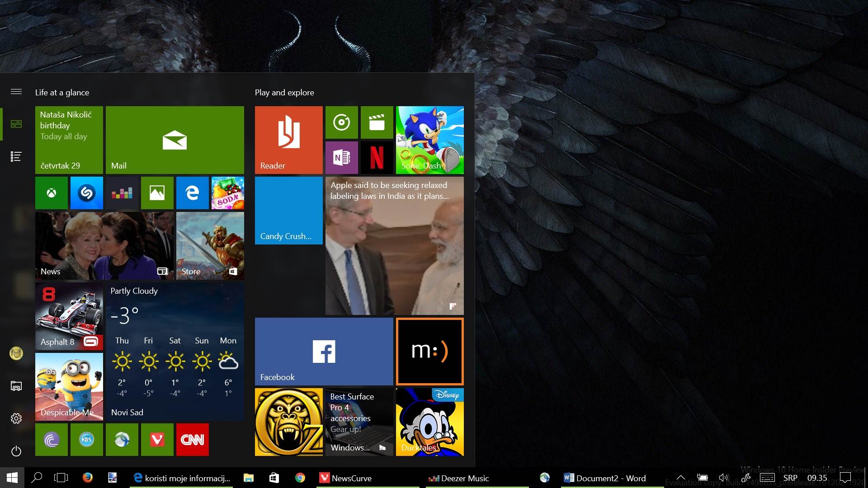Launch the Groove Music tile
This screenshot has width=868, height=488.
point(342,122)
